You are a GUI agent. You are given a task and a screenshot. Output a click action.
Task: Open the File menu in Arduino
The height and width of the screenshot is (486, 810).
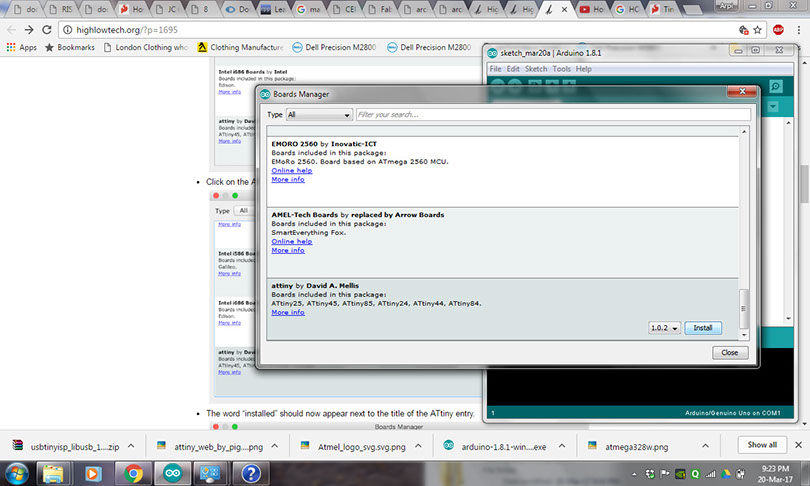pos(495,69)
